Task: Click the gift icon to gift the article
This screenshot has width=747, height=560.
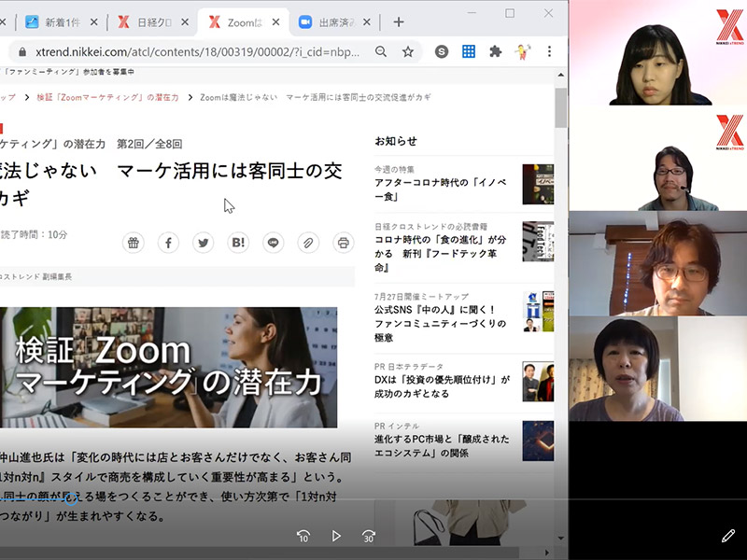Action: click(x=134, y=243)
